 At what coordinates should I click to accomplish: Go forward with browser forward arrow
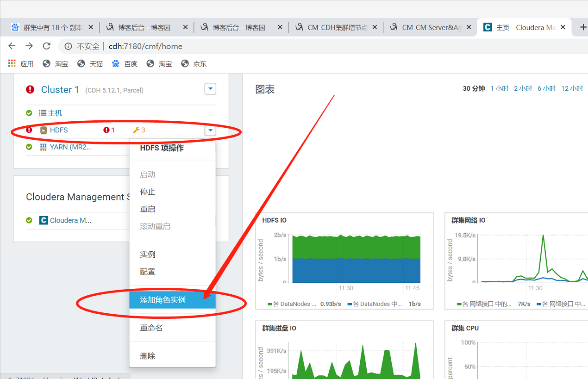coord(29,46)
